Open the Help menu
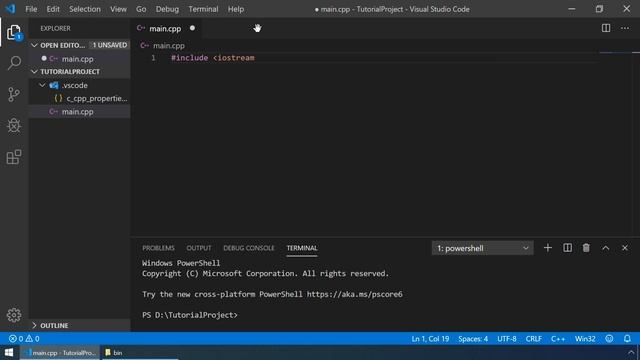 (236, 9)
